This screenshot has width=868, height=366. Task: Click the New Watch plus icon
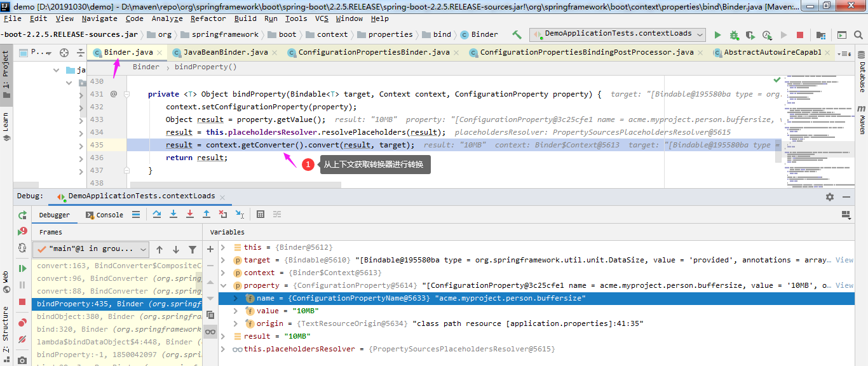click(210, 249)
